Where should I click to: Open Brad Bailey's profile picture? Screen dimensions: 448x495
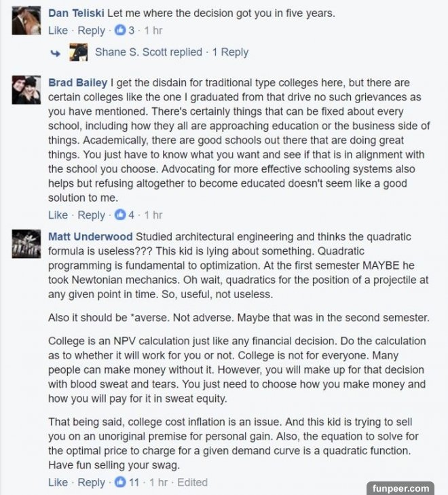point(26,90)
